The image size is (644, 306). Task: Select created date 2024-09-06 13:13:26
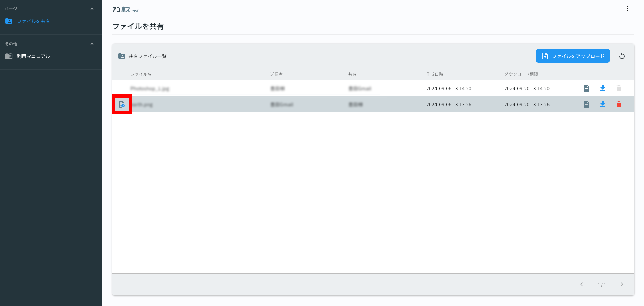click(449, 105)
